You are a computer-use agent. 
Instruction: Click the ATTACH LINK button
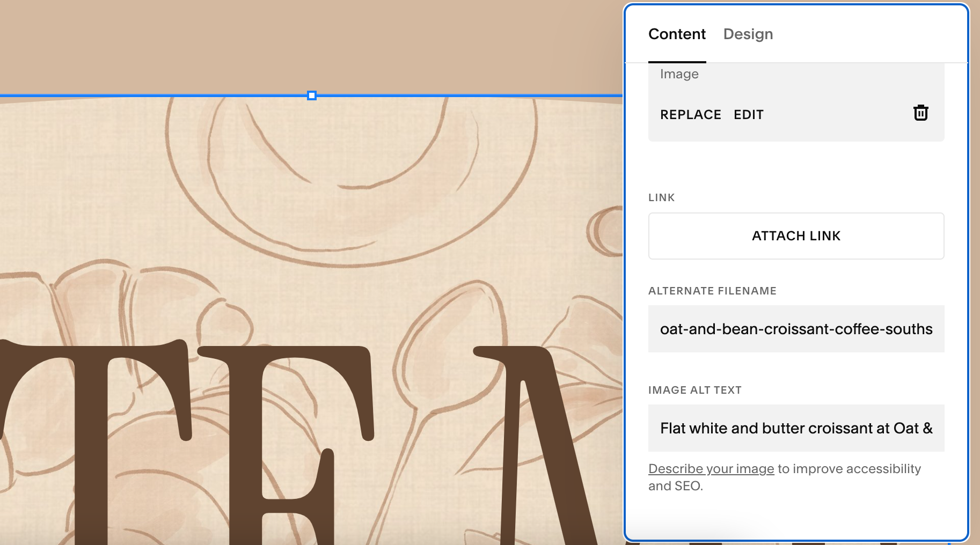coord(796,236)
